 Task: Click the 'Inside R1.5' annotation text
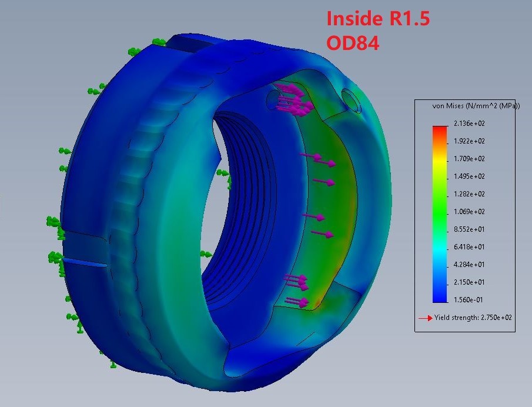coord(379,18)
